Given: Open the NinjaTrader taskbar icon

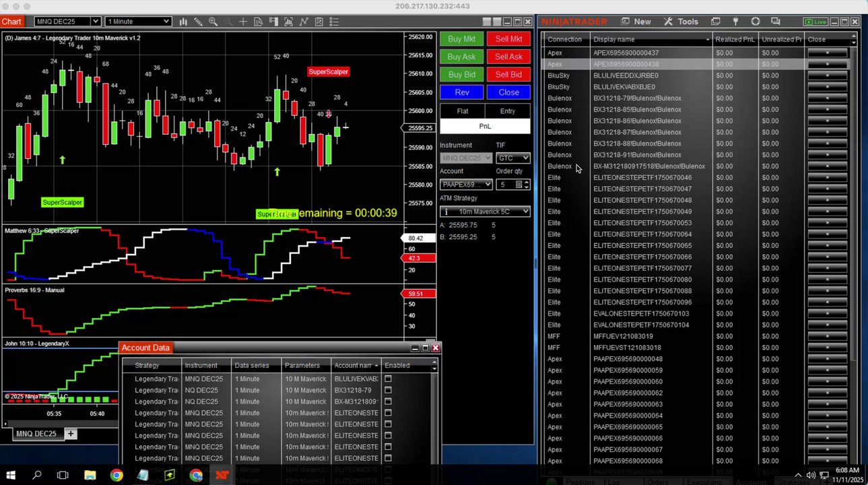Looking at the screenshot, I should pos(222,475).
